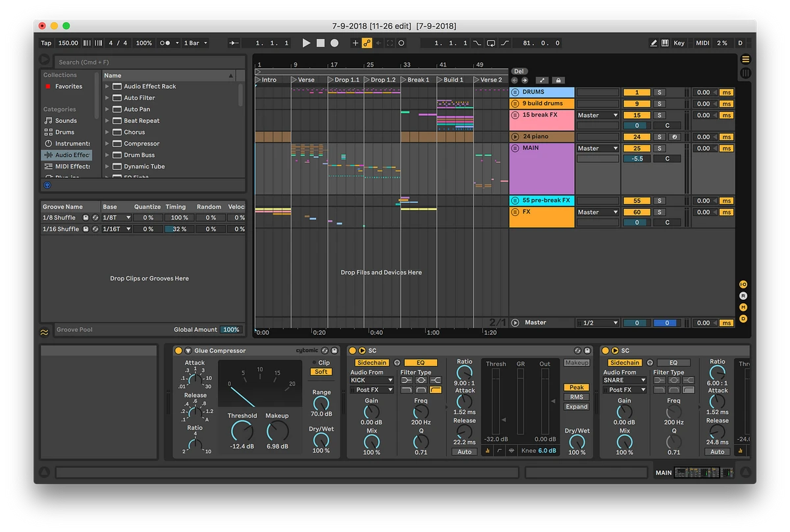Toggle Soft clip on Glue Compressor
Viewport: 790px width, 532px height.
coord(321,372)
